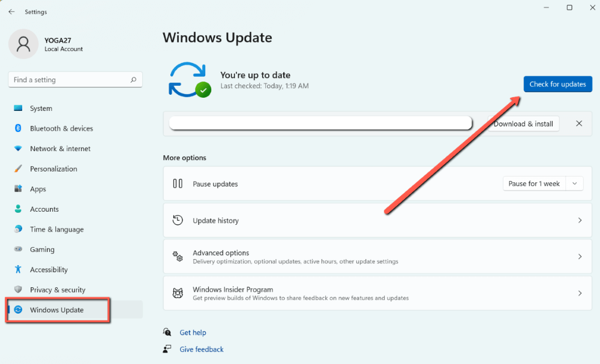Click the Time & language globe icon
Screen dimensions: 600x364
pyautogui.click(x=18, y=229)
